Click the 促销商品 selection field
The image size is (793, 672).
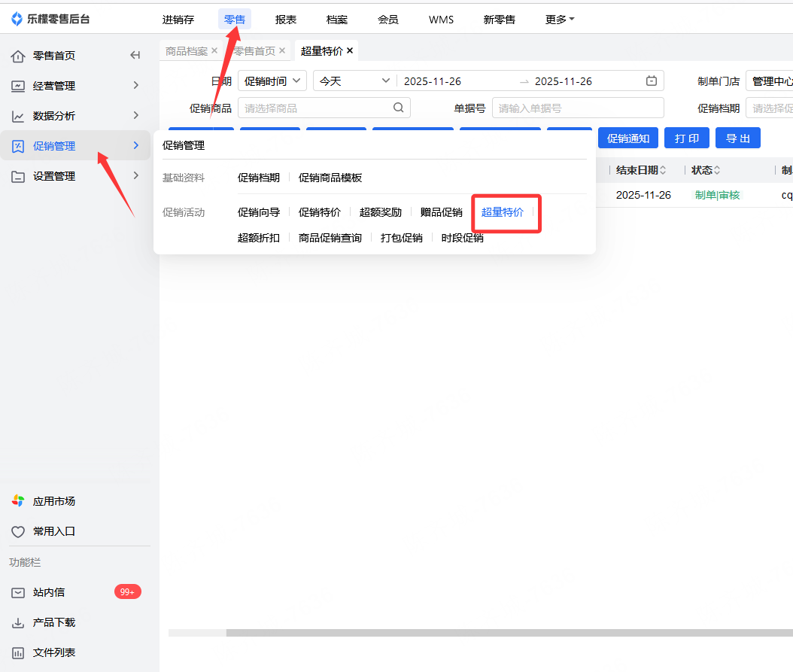click(324, 108)
